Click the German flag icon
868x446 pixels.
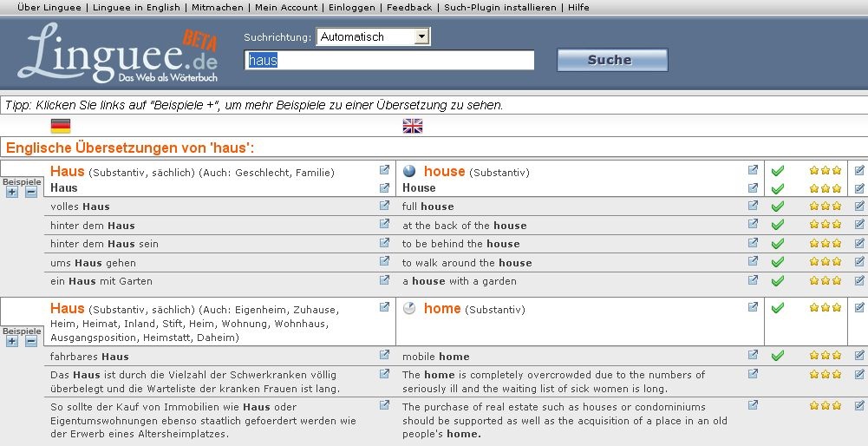pyautogui.click(x=61, y=127)
